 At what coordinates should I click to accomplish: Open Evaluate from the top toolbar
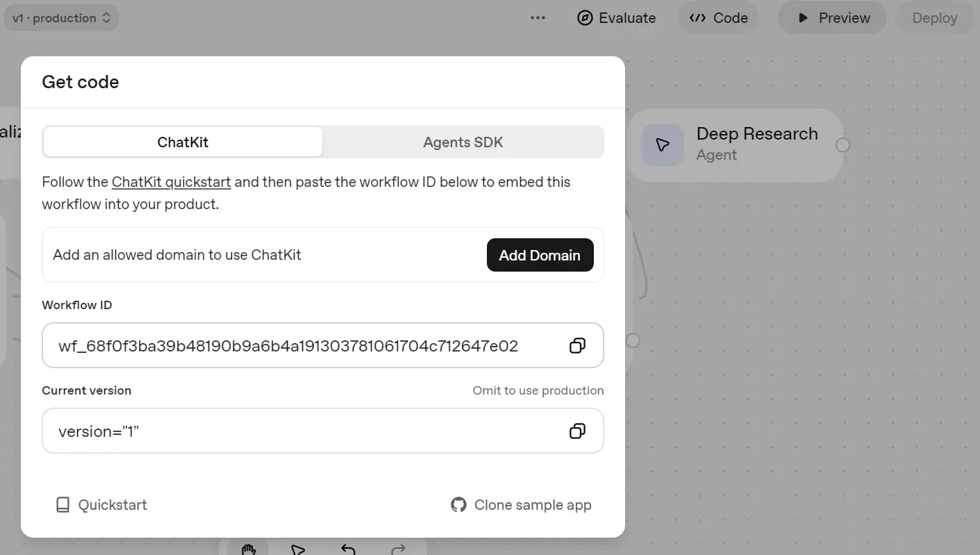click(x=616, y=17)
